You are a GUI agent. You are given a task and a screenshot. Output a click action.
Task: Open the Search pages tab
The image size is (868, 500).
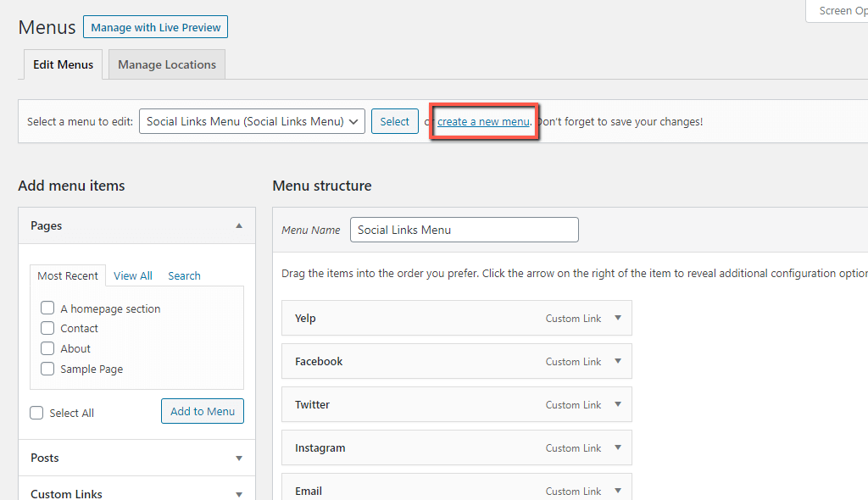[x=184, y=275]
